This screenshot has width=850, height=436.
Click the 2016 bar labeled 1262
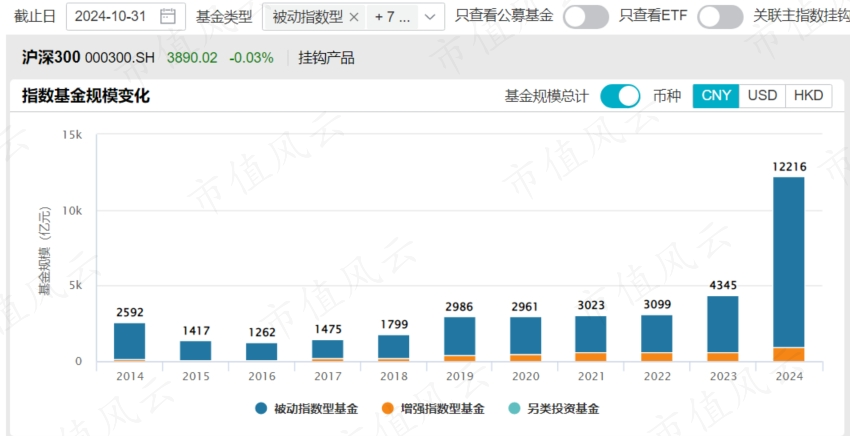click(261, 352)
